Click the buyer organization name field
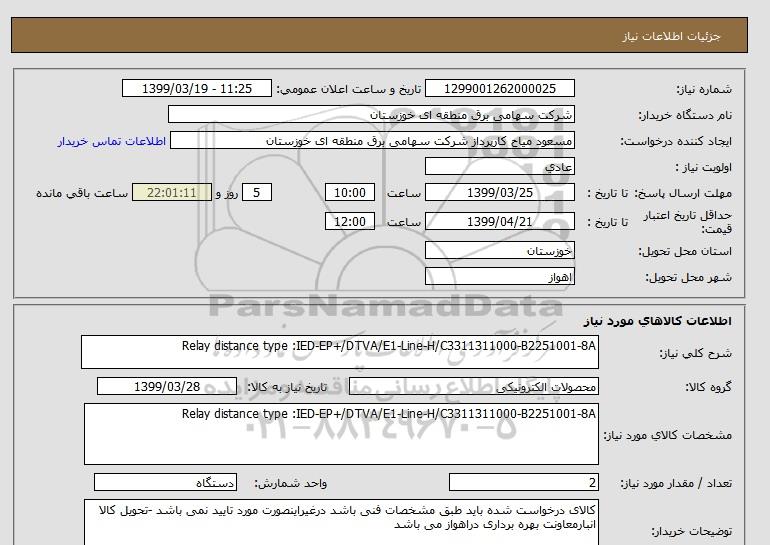This screenshot has width=770, height=545. point(372,115)
